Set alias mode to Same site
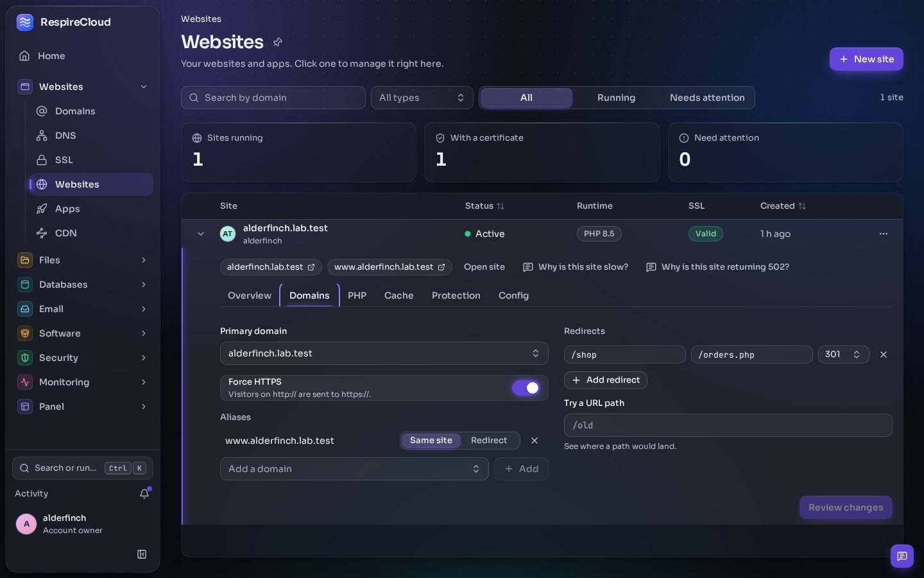924x578 pixels. [431, 441]
